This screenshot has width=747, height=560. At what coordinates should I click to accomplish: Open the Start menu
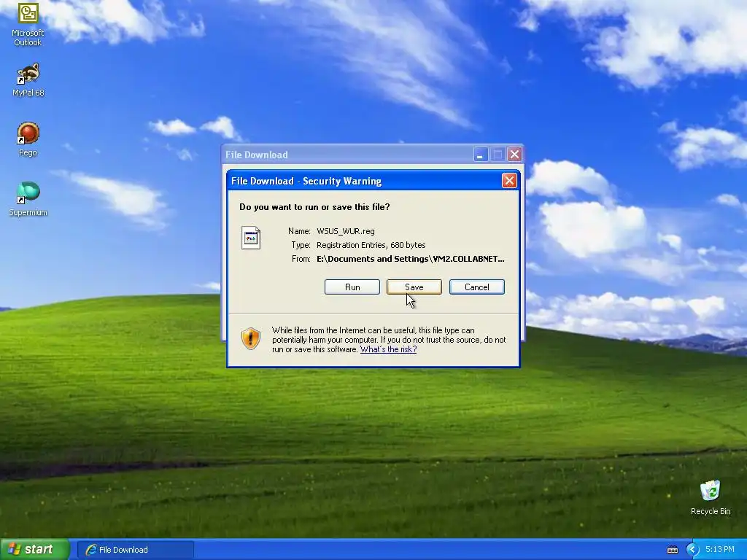pos(35,550)
